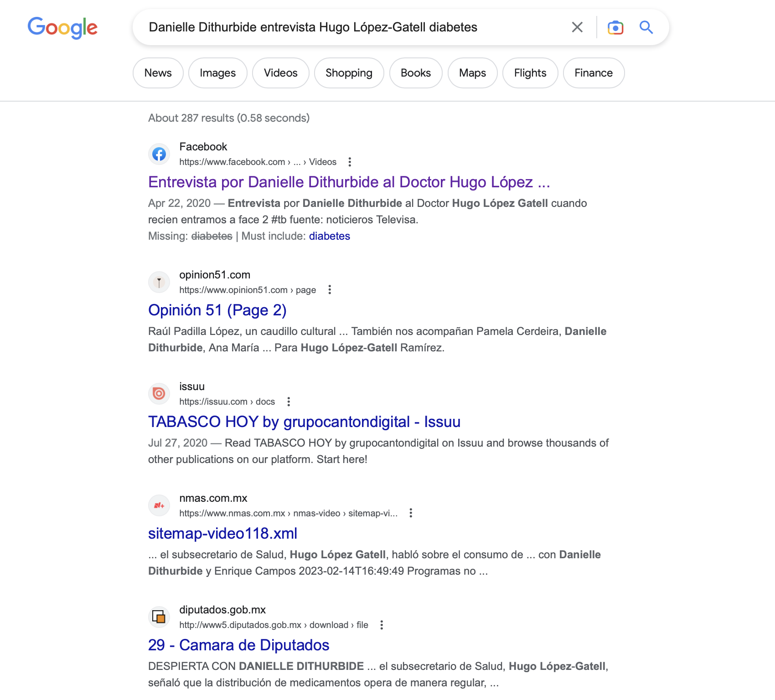Click the diputados.gob.mx result favicon
775x700 pixels.
click(159, 617)
